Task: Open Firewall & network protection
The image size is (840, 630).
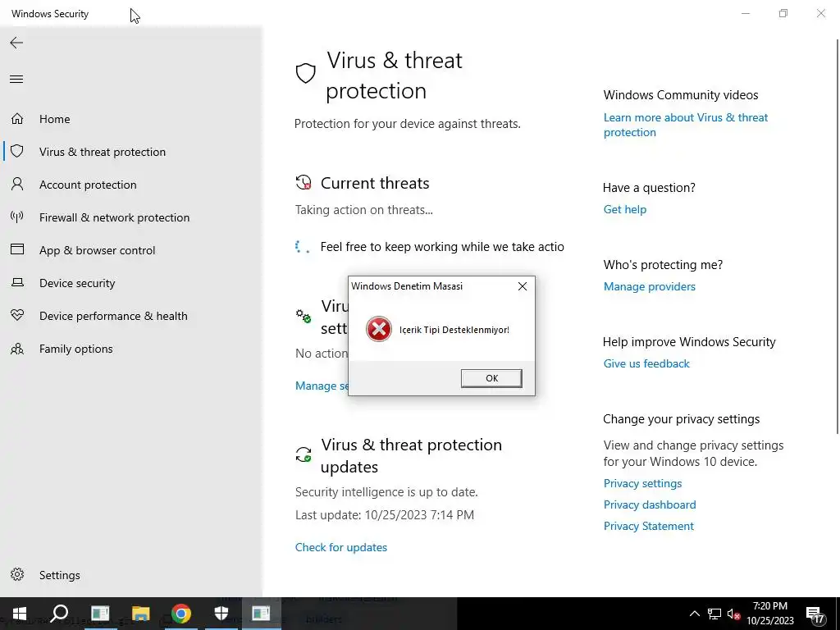Action: point(114,217)
